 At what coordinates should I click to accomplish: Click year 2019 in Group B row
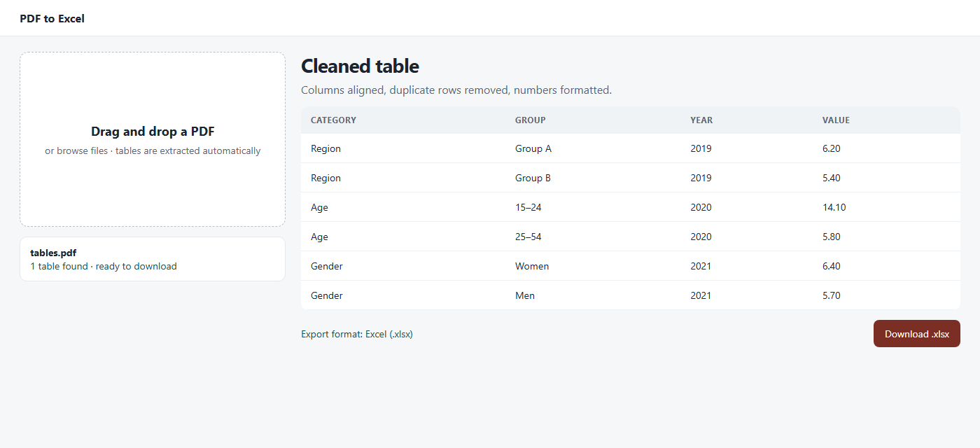(x=701, y=178)
